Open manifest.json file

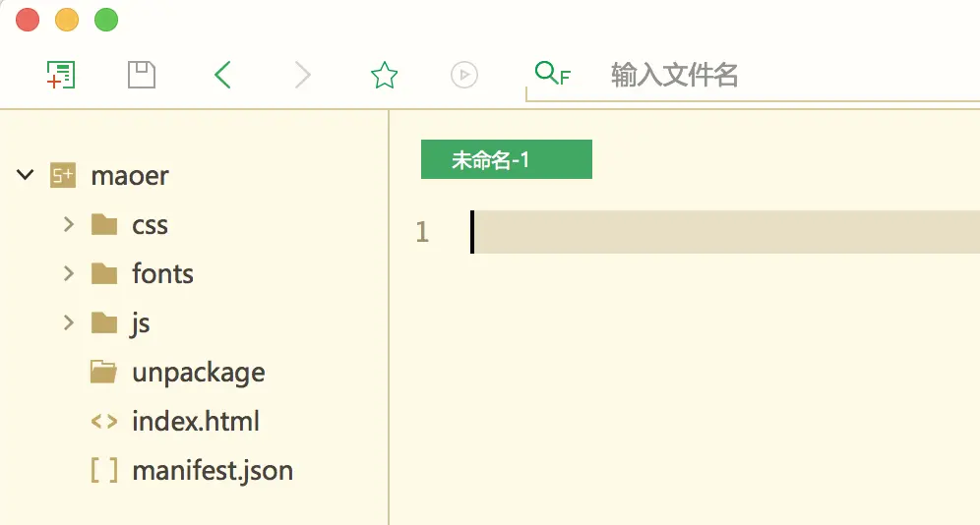pos(212,471)
